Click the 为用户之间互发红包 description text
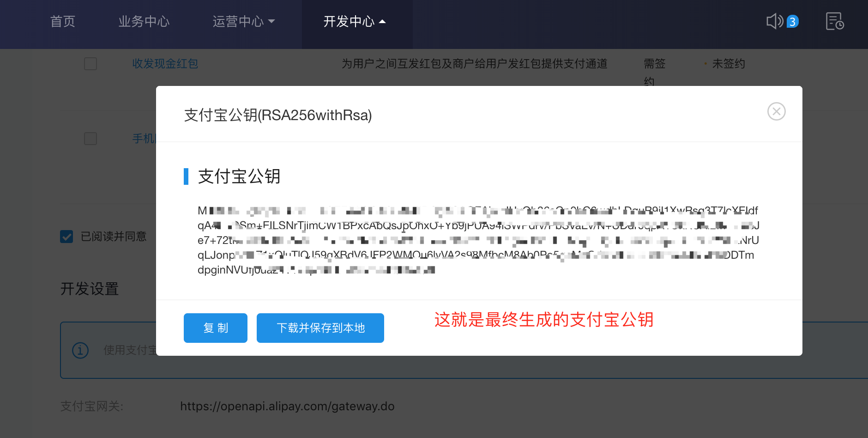 475,64
